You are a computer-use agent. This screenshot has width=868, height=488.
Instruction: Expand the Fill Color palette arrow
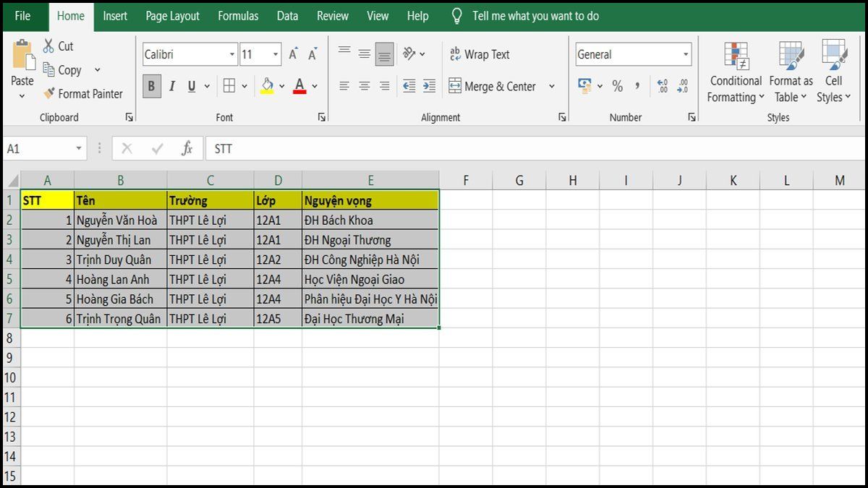281,86
